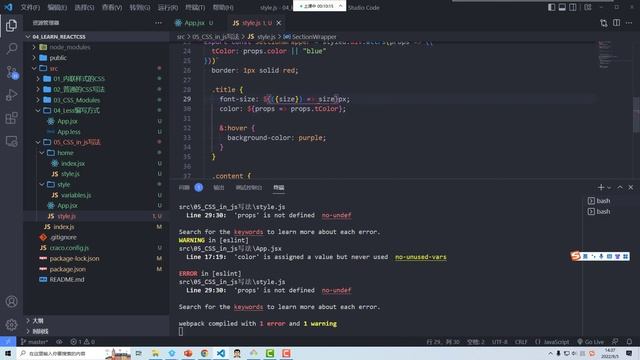The height and width of the screenshot is (360, 640).
Task: Open the new terminal dropdown arrow
Action: [609, 187]
